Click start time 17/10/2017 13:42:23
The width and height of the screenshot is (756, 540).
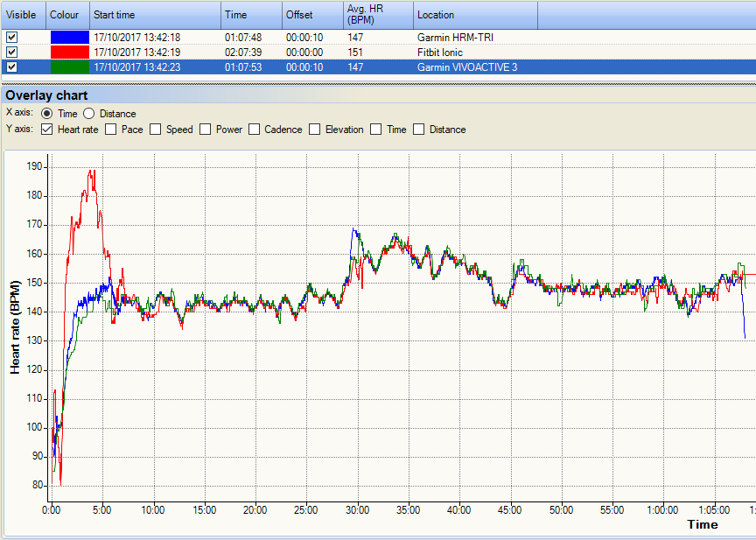pos(136,67)
